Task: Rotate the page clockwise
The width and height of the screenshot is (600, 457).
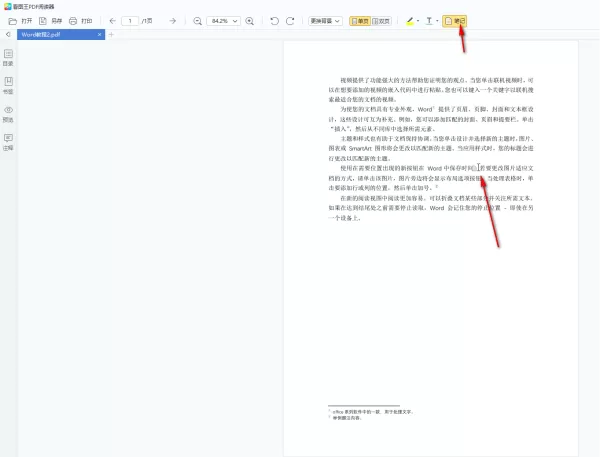Action: click(x=290, y=21)
